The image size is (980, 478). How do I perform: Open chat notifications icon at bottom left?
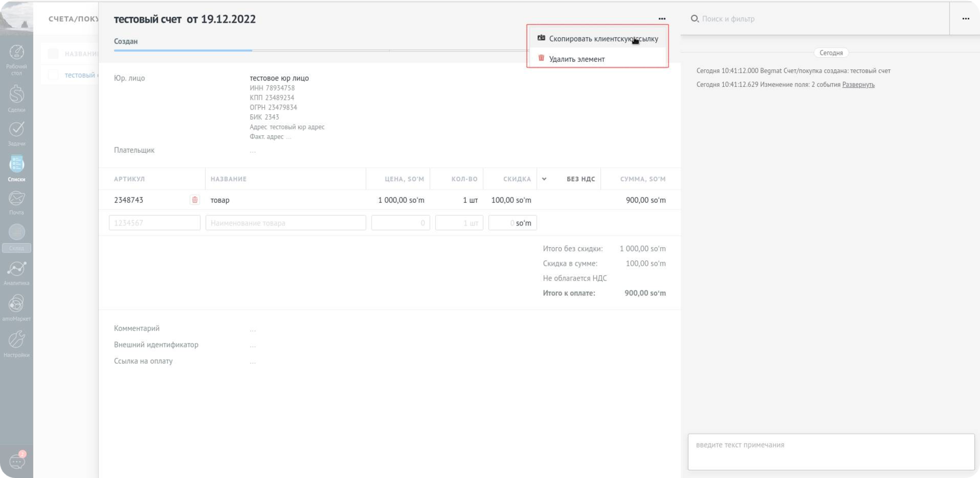(x=16, y=461)
